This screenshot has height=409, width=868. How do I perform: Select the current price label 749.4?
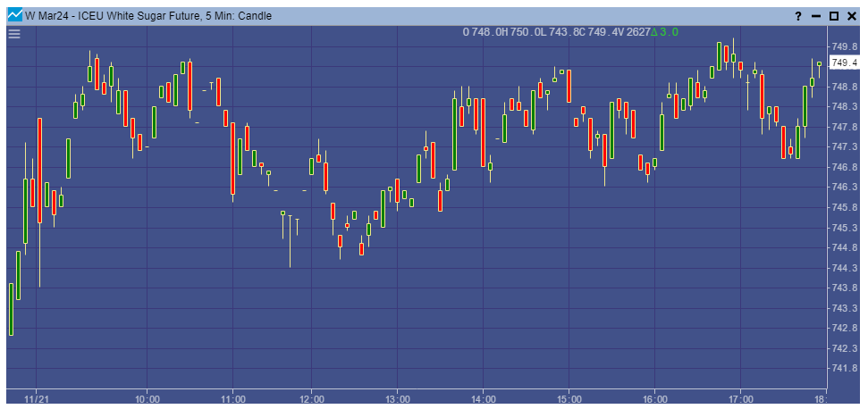(844, 63)
